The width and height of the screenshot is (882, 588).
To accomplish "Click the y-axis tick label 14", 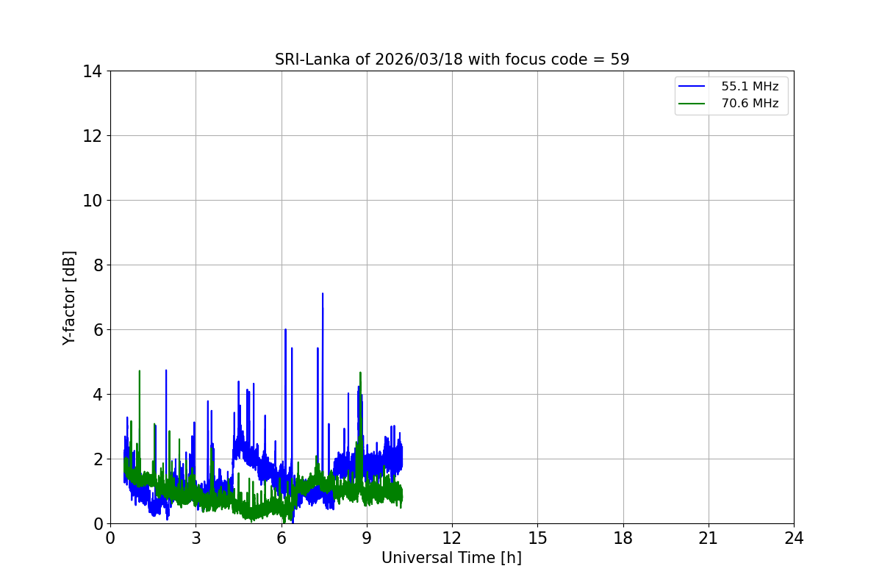I will pyautogui.click(x=92, y=71).
